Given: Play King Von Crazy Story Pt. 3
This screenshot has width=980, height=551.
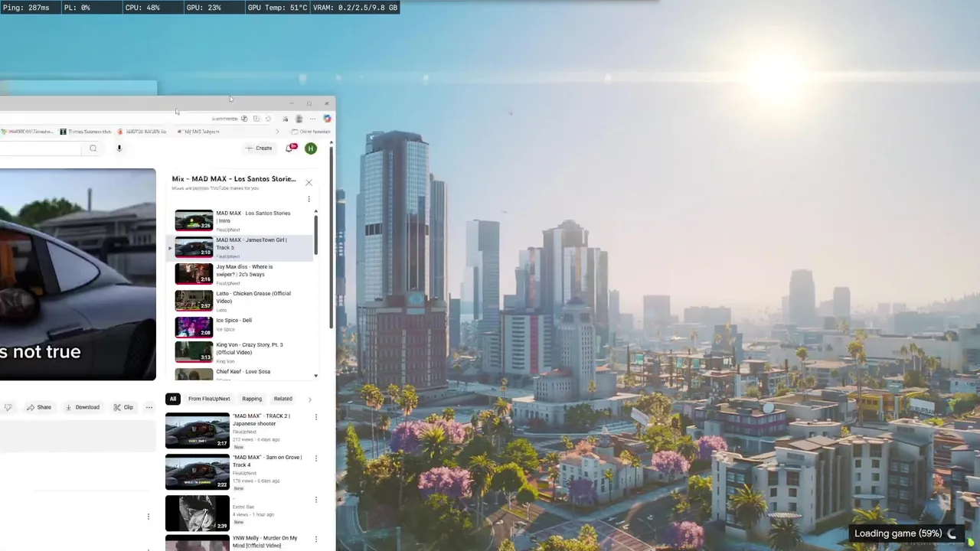Looking at the screenshot, I should 240,352.
